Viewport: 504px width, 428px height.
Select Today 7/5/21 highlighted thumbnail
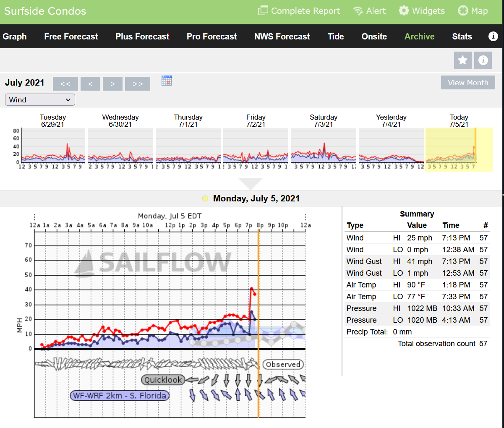point(459,149)
